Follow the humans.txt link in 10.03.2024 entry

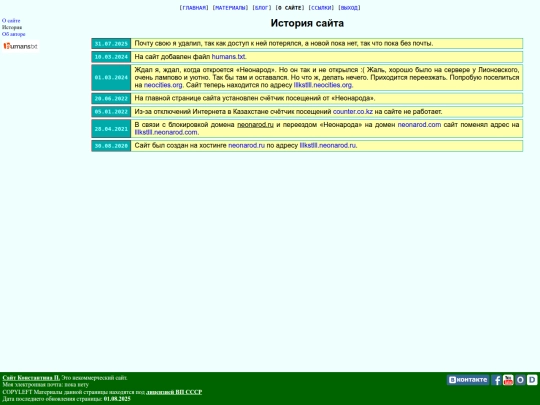click(228, 56)
